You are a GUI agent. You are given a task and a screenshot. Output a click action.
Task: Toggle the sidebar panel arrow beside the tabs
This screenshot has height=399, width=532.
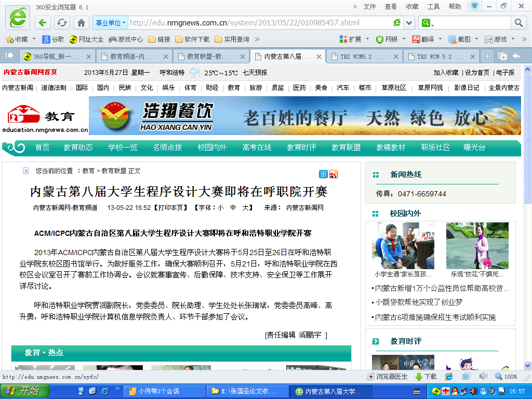click(9, 56)
